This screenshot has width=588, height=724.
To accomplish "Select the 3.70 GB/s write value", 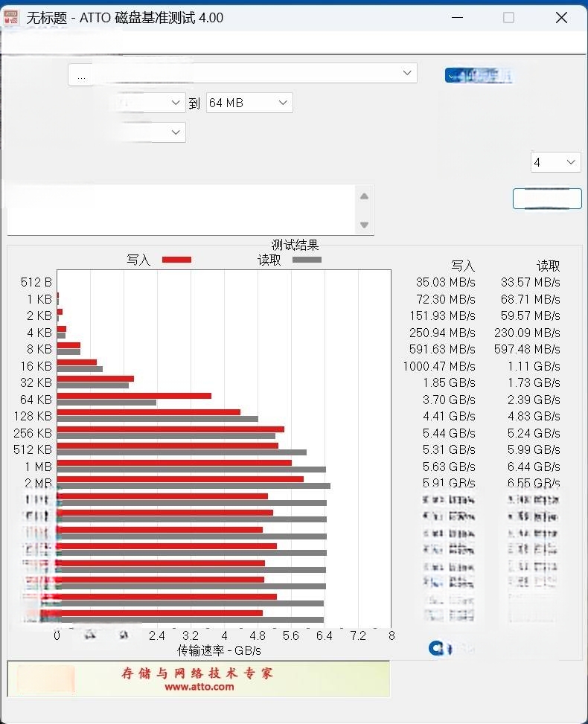I will (x=449, y=400).
